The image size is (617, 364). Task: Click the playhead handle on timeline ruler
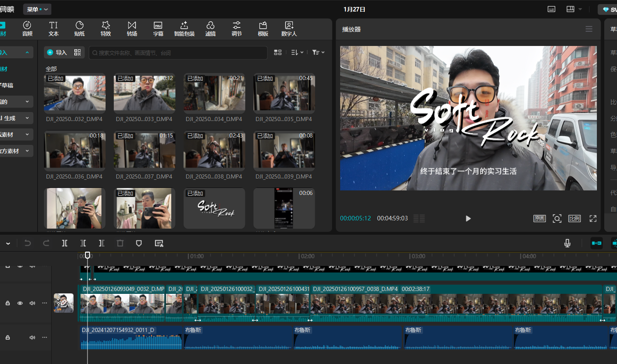pyautogui.click(x=87, y=255)
